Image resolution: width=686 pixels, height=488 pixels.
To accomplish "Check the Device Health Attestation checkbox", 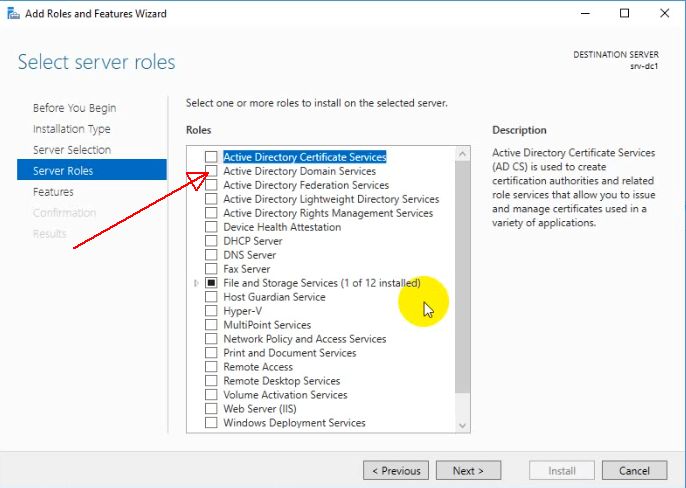I will (x=211, y=227).
